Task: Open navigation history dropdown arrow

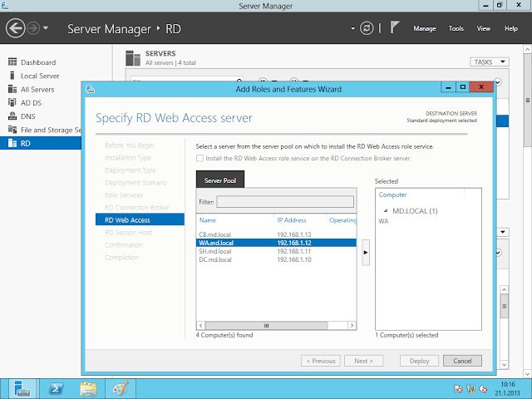Action: click(x=45, y=28)
